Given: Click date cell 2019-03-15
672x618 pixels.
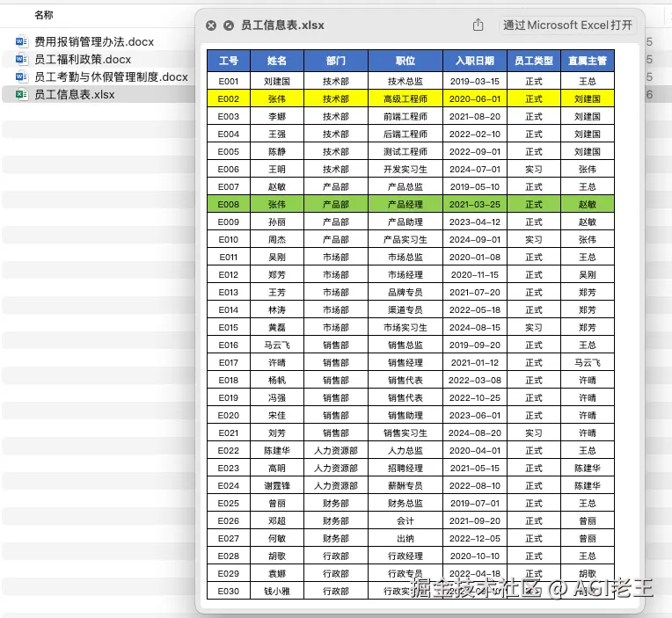Looking at the screenshot, I should click(x=475, y=81).
